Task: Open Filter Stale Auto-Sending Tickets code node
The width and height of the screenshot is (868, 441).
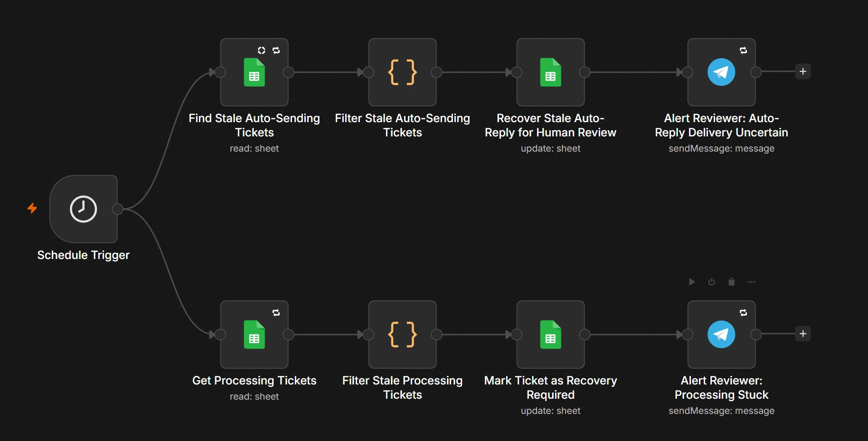Action: [403, 72]
